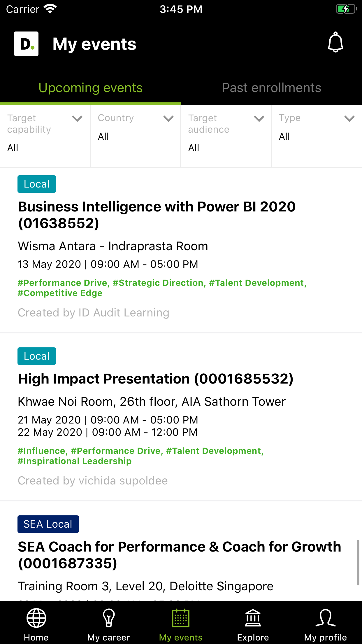Expand Target audience filter dropdown
Screen dimensions: 362x644
(x=226, y=136)
